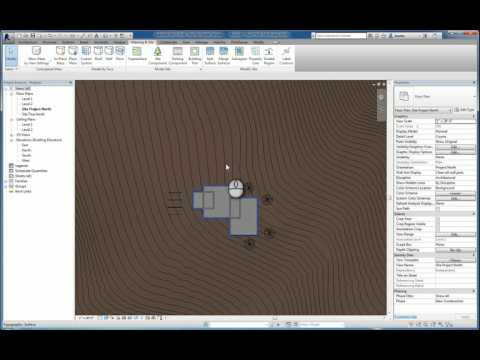Select the In-Place Mass tool
This screenshot has height=360, width=480.
click(x=60, y=55)
